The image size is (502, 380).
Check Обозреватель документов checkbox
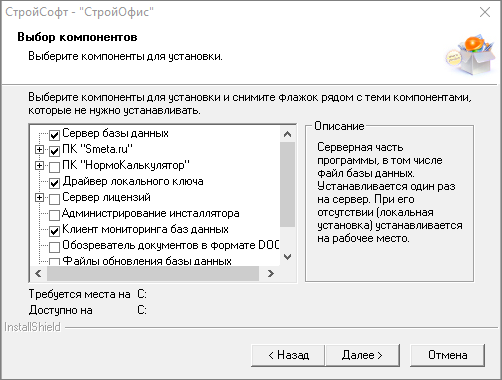click(54, 247)
